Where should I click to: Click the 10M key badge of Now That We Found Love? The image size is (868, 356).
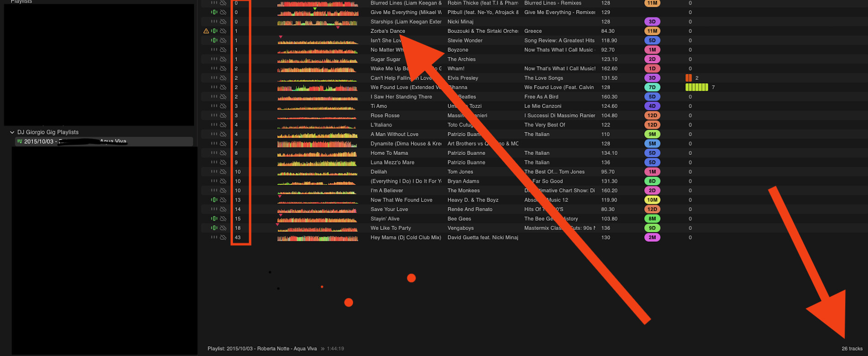click(652, 200)
